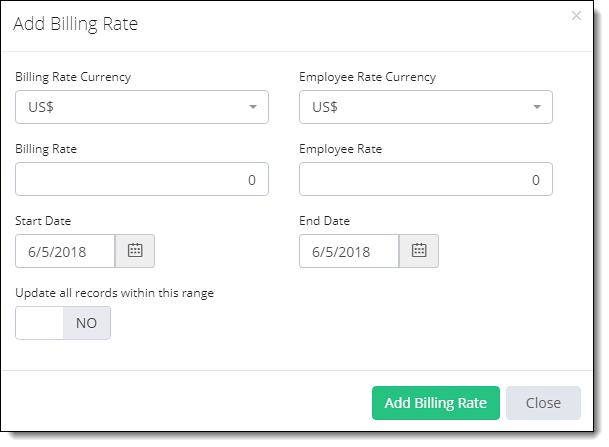Click the Billing Rate Currency label
609x447 pixels.
73,77
